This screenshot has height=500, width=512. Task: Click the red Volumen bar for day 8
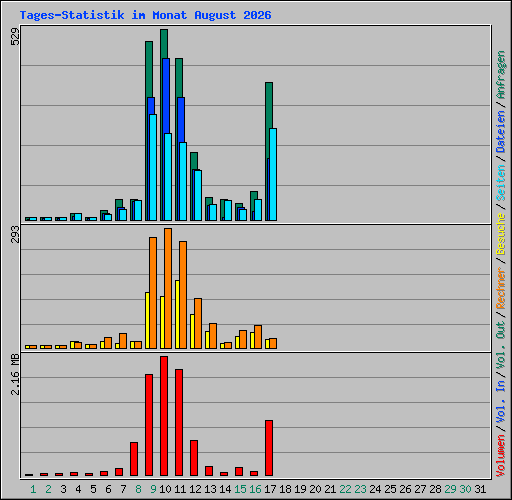click(x=134, y=459)
